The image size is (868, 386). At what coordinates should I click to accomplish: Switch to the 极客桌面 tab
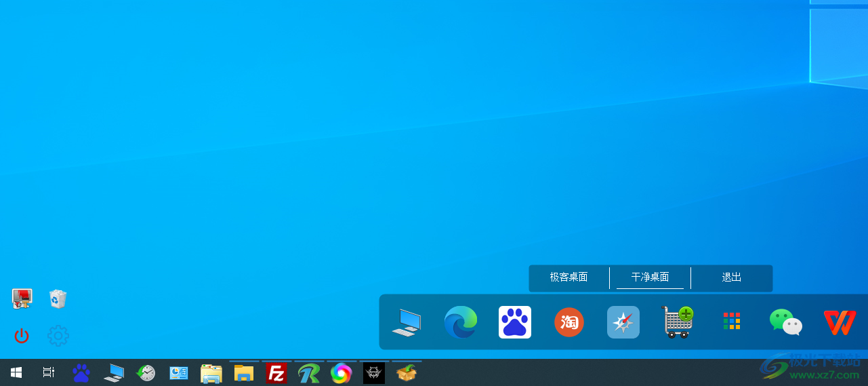click(x=569, y=277)
